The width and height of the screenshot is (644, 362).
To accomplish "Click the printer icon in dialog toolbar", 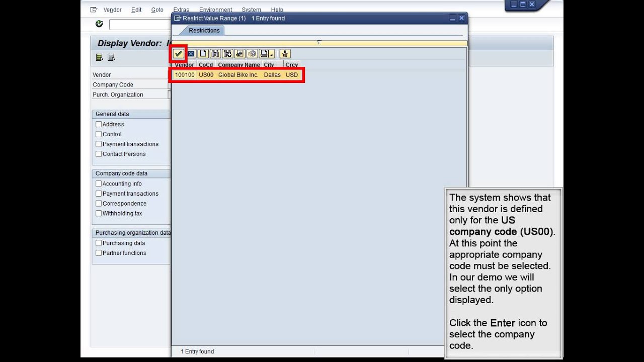I will (x=264, y=54).
